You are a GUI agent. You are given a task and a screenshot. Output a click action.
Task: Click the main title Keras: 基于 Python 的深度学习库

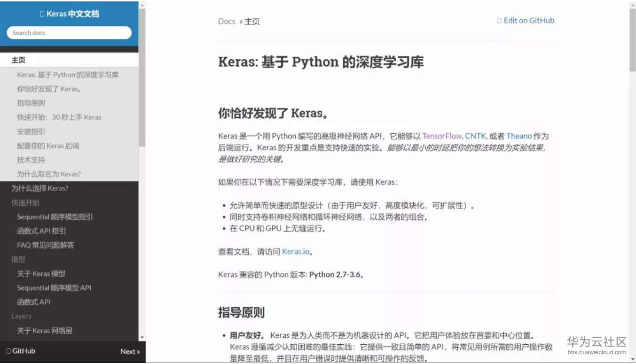[321, 62]
